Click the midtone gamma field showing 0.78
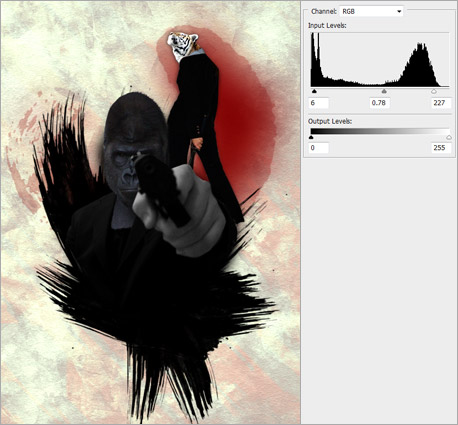Viewport: 458px width, 425px height. click(x=379, y=103)
